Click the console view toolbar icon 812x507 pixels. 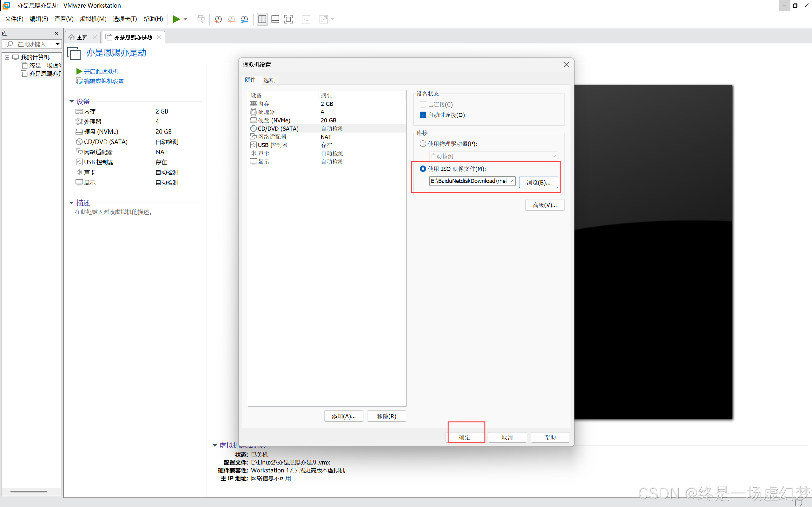click(x=306, y=19)
